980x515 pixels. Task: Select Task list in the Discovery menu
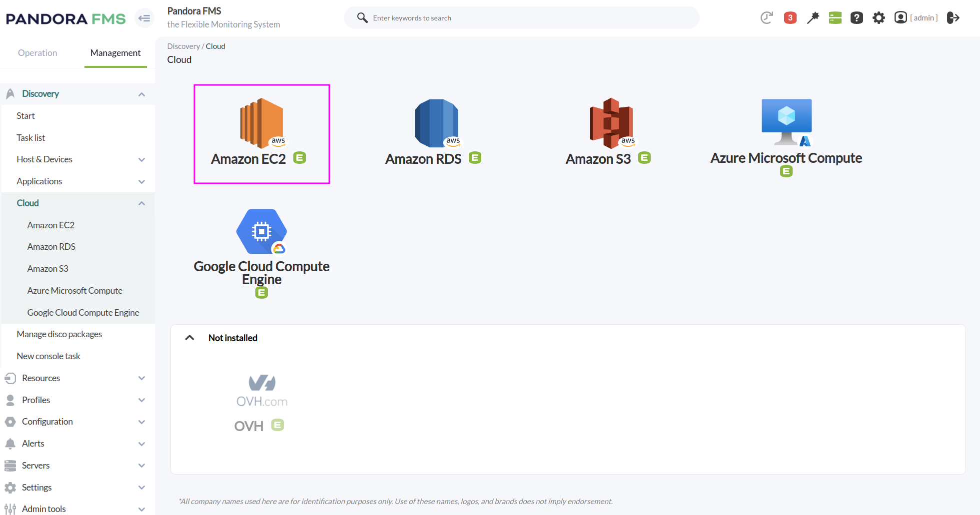30,137
